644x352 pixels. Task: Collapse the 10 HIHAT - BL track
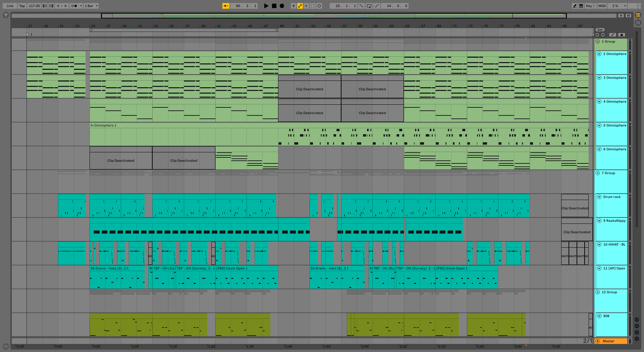599,245
